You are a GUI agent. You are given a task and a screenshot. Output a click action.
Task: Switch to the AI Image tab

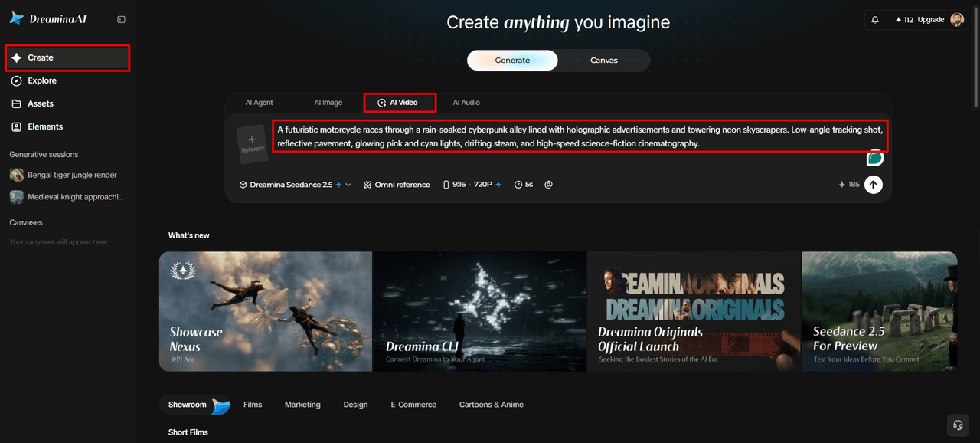pyautogui.click(x=328, y=103)
